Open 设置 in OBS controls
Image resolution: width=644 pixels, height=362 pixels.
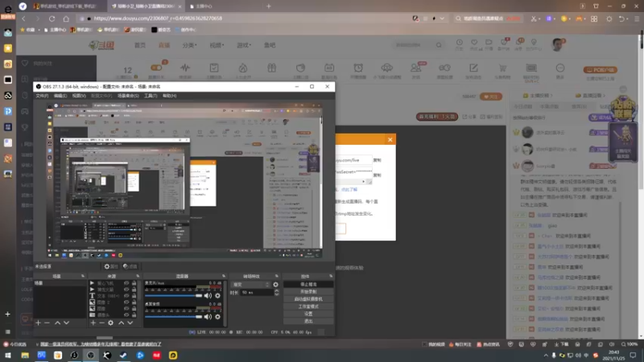pyautogui.click(x=308, y=314)
